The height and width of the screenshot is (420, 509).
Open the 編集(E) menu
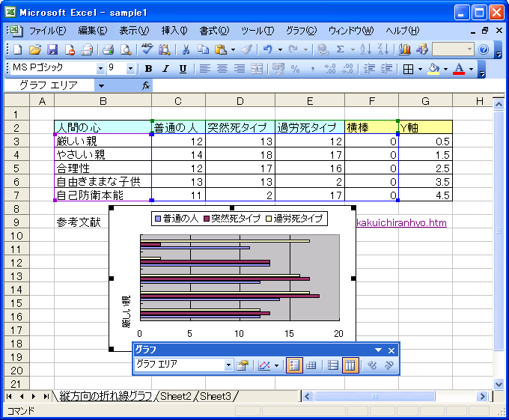[x=93, y=31]
